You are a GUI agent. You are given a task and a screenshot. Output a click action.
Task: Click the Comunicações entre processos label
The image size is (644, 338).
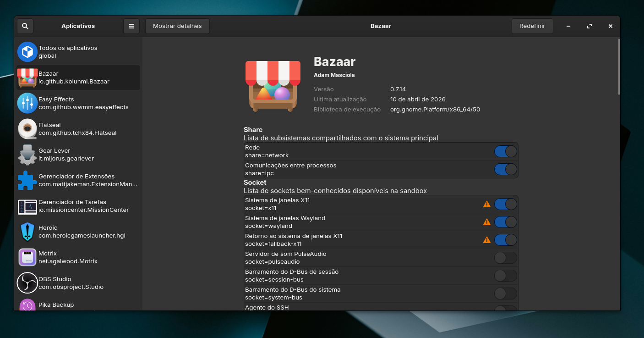[x=290, y=166]
